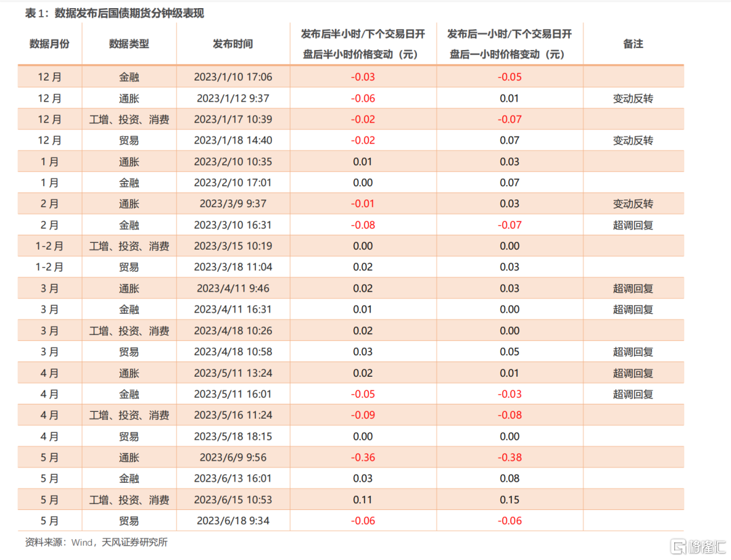731x560 pixels.
Task: Select the one-hour value '0.15'
Action: pos(509,500)
